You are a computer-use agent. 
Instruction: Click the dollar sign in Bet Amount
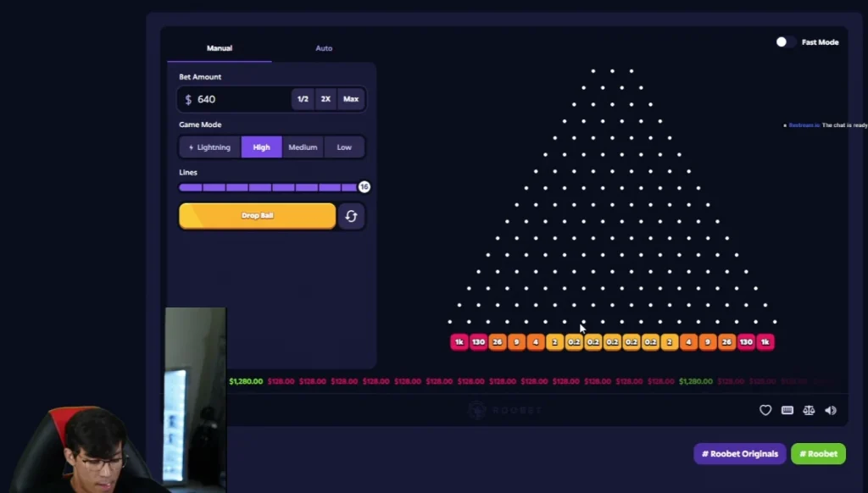pyautogui.click(x=188, y=100)
